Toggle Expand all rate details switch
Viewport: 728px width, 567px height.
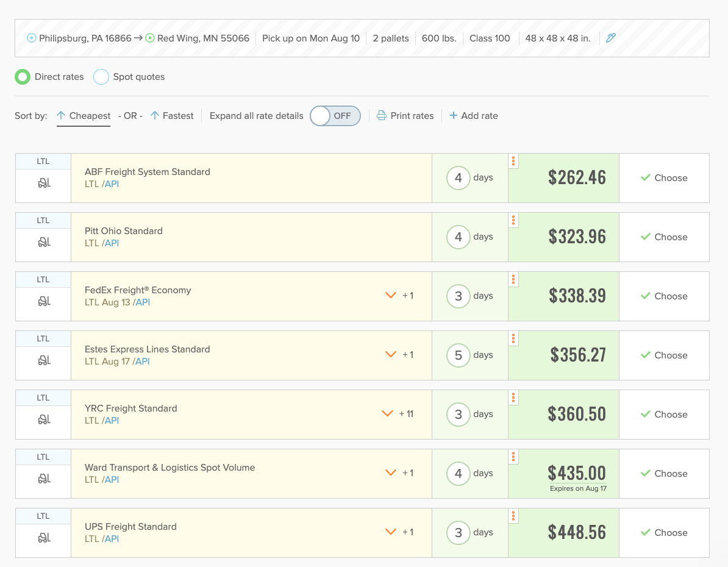point(335,116)
